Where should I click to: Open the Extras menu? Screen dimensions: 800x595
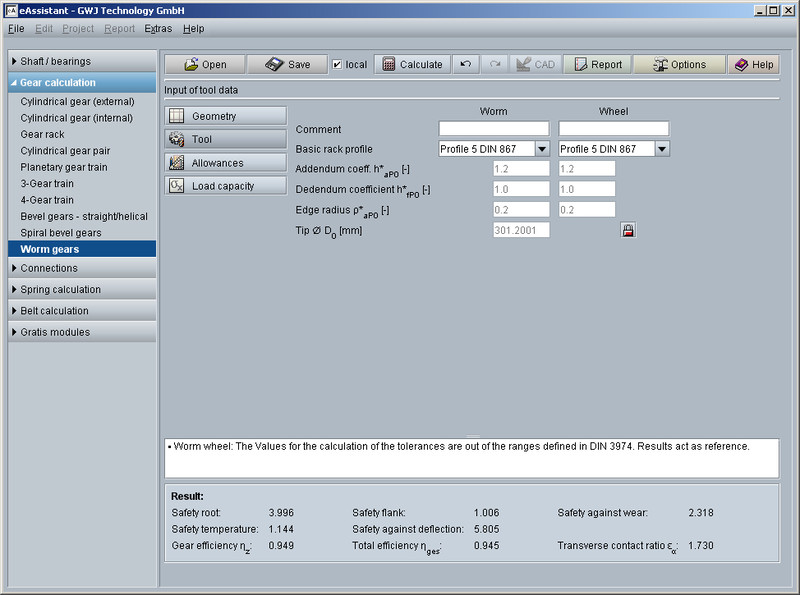point(158,29)
